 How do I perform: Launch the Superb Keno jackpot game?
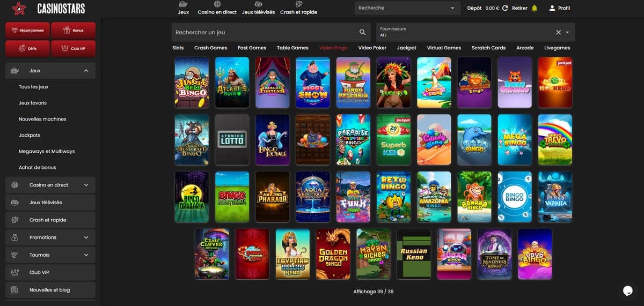pos(394,139)
